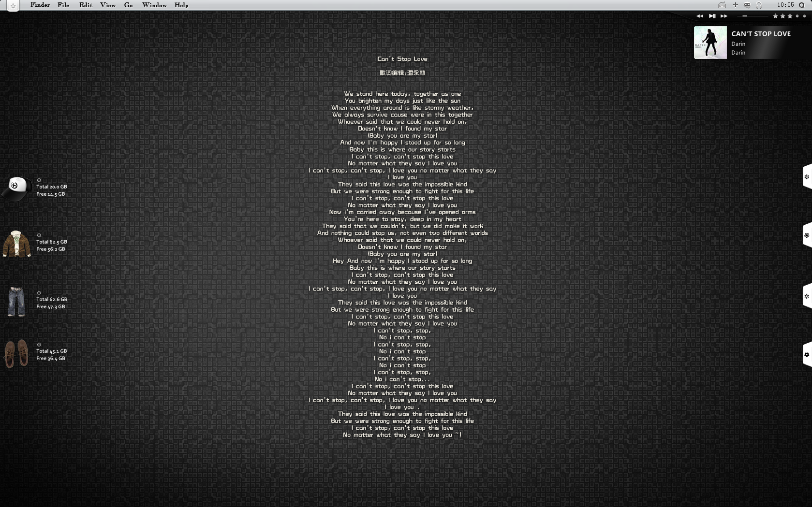Click the small circle above Total 45.1 GB
Screen dimensions: 812x507
(39, 345)
